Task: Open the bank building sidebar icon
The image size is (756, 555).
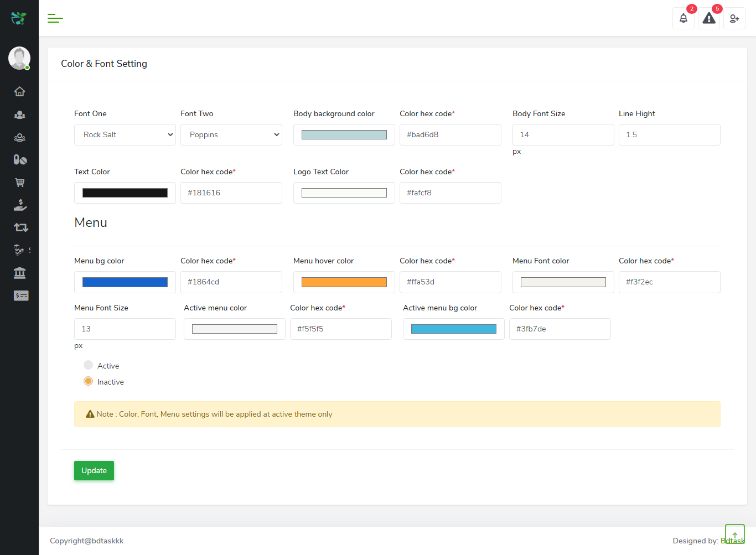Action: (20, 273)
